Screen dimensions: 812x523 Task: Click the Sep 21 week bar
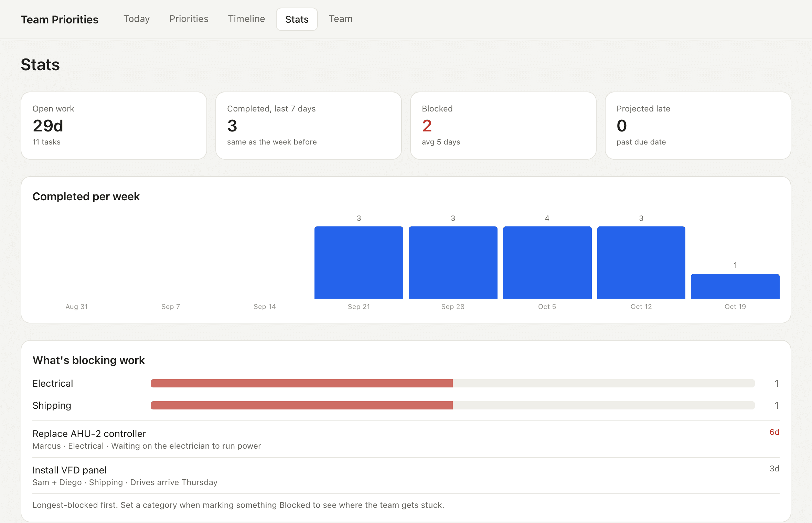359,263
